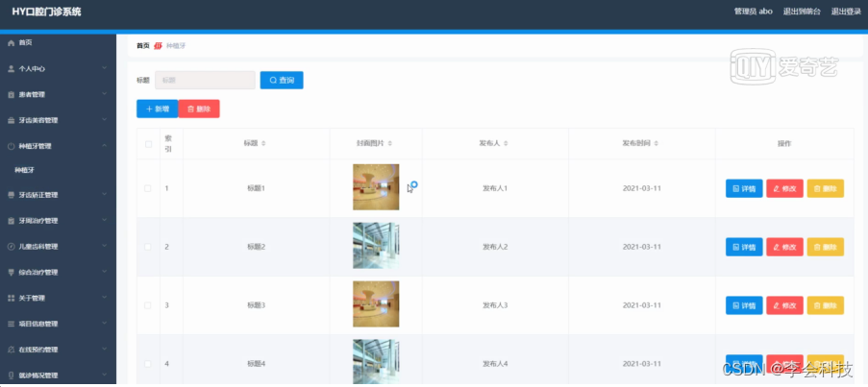868x387 pixels.
Task: Expand 牙齿矫正管理 with its chevron arrow
Action: point(105,195)
